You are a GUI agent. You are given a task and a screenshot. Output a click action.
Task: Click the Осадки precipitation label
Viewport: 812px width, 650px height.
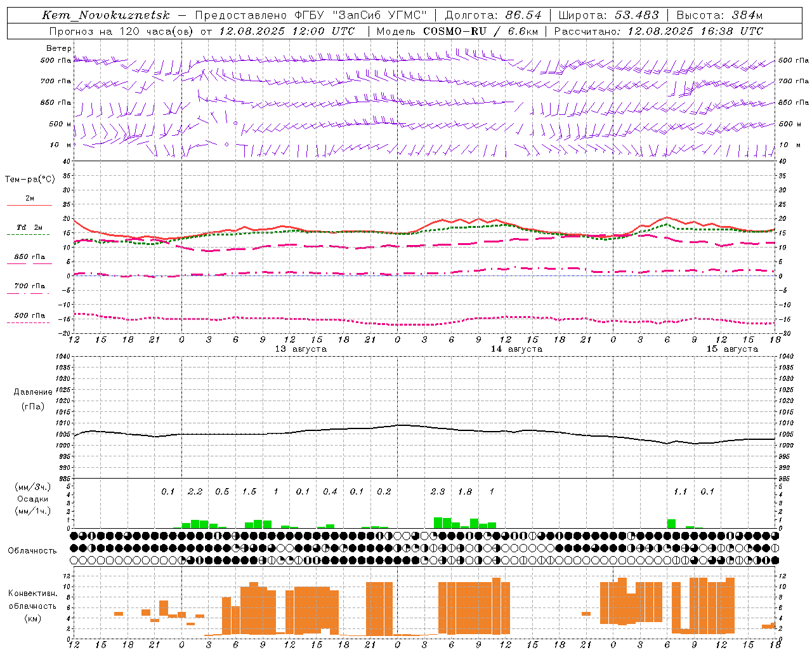pos(32,499)
